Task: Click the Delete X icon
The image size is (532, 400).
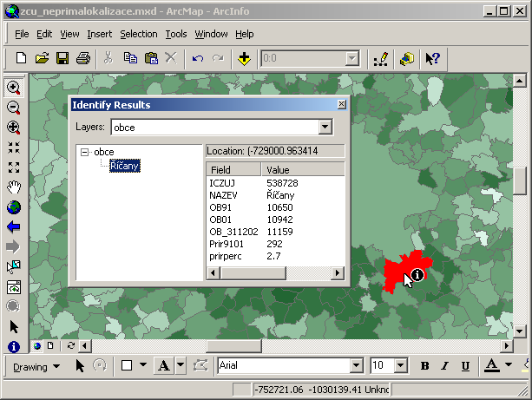Action: pyautogui.click(x=171, y=58)
